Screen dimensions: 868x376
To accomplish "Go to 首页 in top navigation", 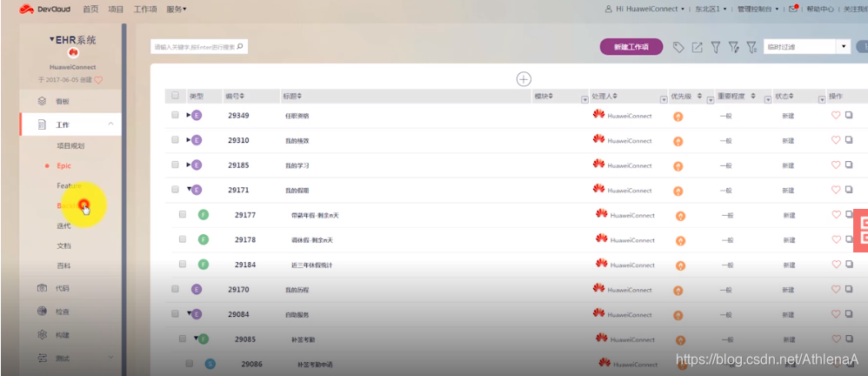I will point(90,9).
